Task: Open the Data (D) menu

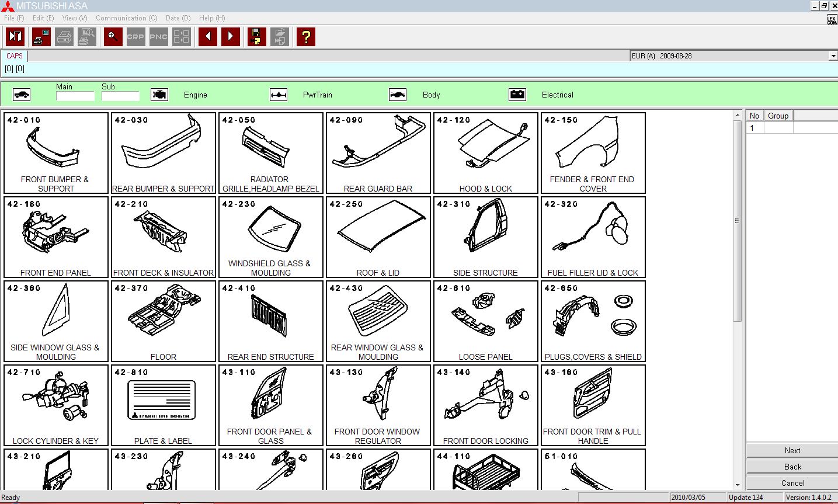Action: click(x=178, y=18)
